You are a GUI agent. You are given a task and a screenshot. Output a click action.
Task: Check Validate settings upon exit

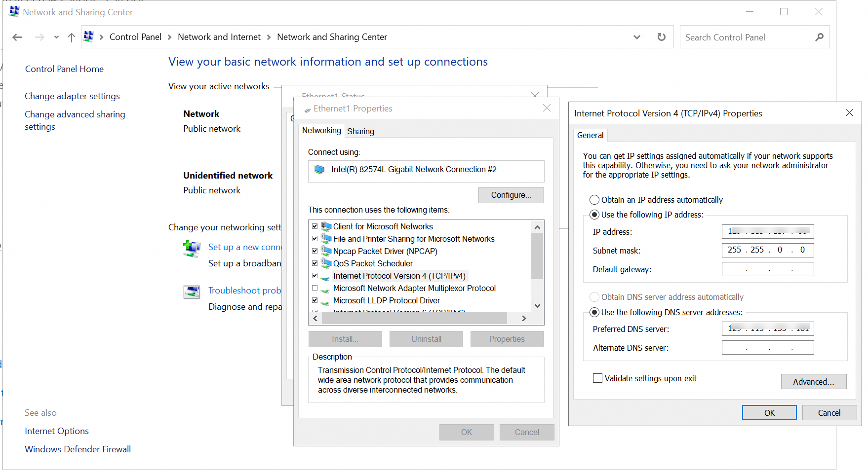(597, 378)
